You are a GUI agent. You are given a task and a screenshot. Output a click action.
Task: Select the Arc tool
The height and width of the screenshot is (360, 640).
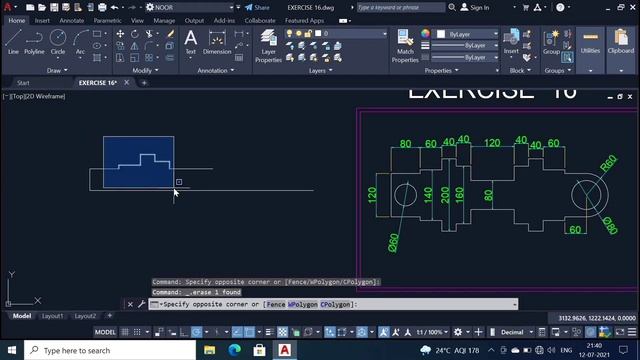[80, 42]
